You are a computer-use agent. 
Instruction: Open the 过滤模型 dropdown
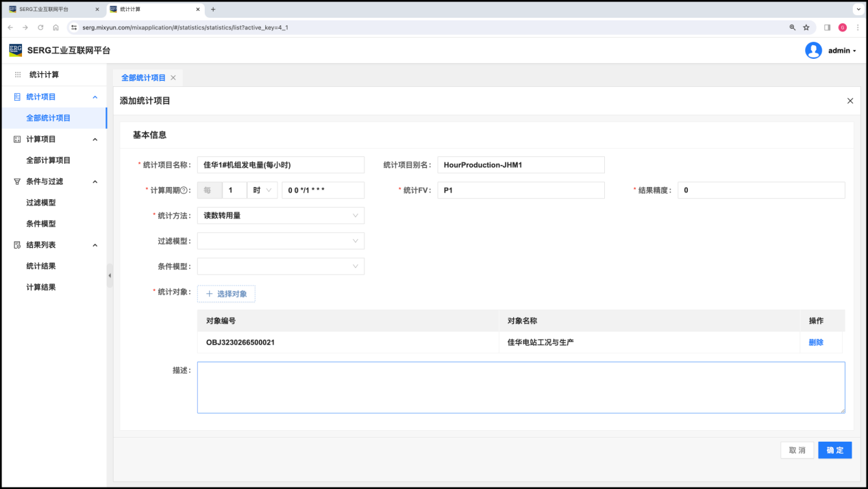(x=280, y=241)
